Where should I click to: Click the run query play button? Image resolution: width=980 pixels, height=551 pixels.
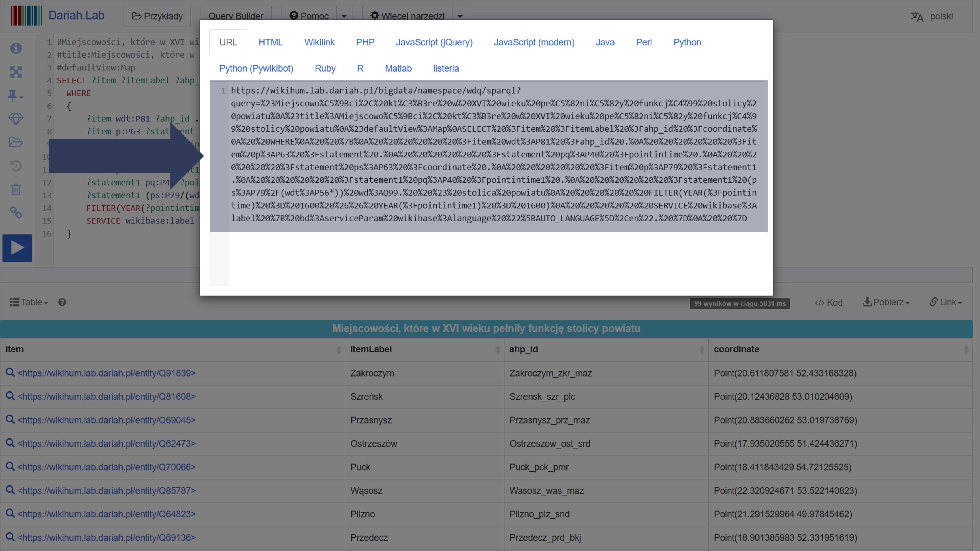click(x=17, y=248)
